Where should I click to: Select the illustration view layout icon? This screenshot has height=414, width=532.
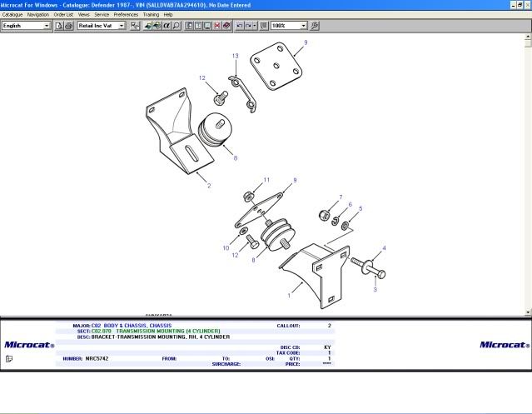click(x=207, y=26)
